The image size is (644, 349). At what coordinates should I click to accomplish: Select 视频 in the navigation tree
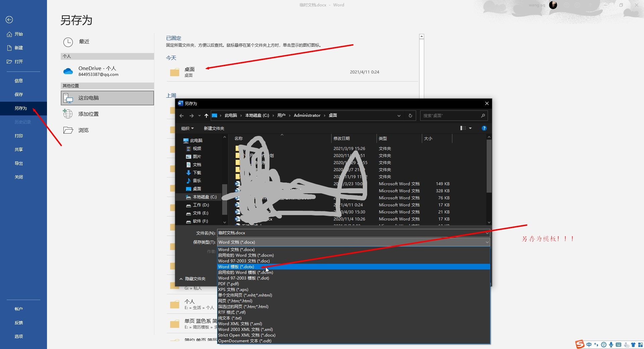194,149
